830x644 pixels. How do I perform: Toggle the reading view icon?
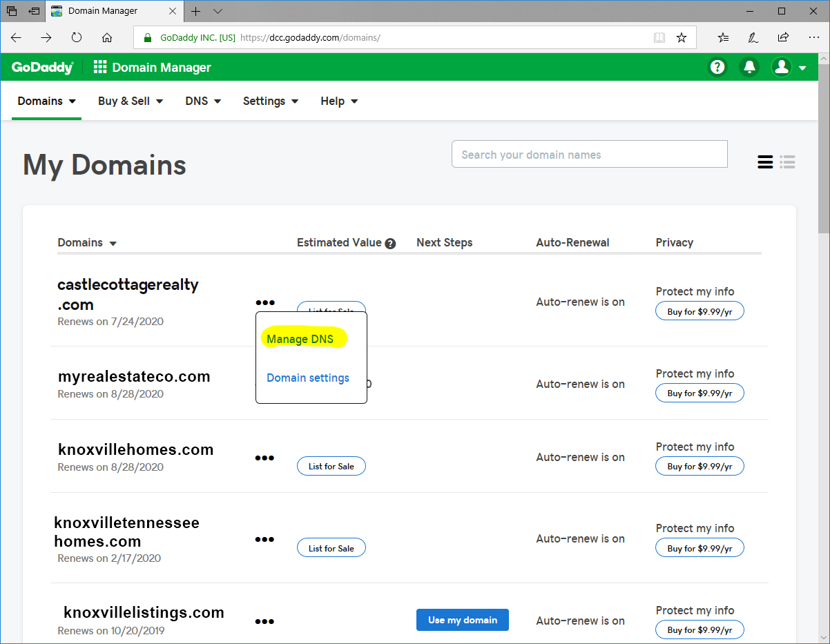[659, 37]
